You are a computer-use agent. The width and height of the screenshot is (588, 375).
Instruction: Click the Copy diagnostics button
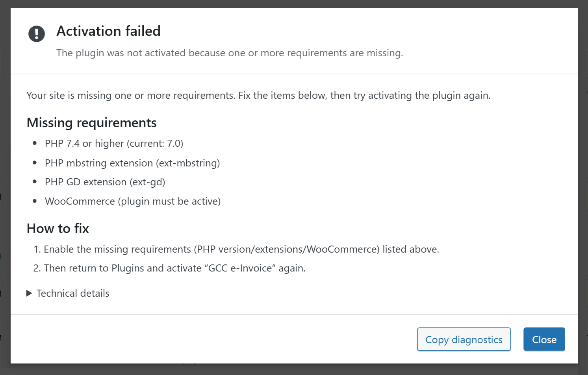(x=464, y=339)
